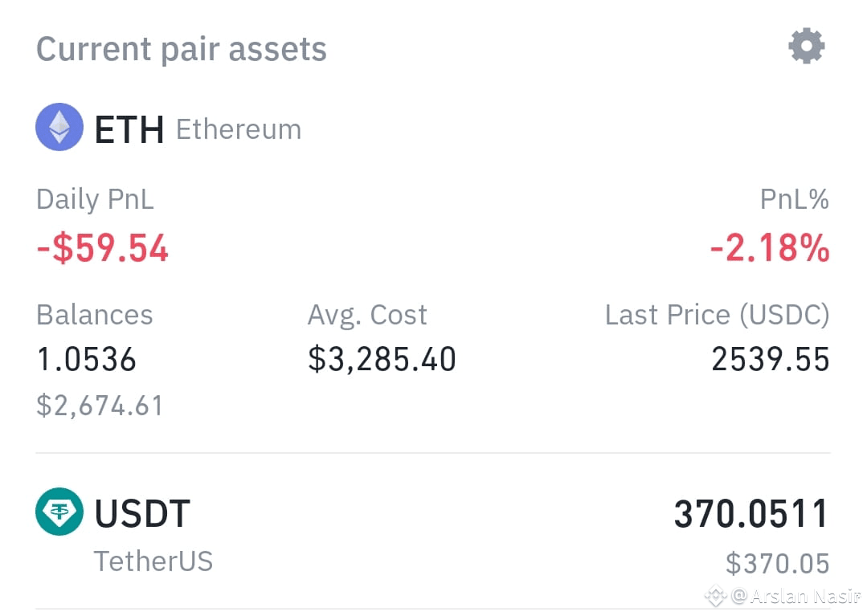The height and width of the screenshot is (616, 867).
Task: Click the 2539.55 last price
Action: click(771, 359)
